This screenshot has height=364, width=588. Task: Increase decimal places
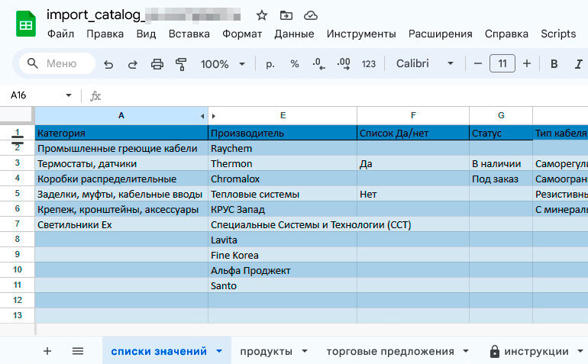tap(344, 64)
